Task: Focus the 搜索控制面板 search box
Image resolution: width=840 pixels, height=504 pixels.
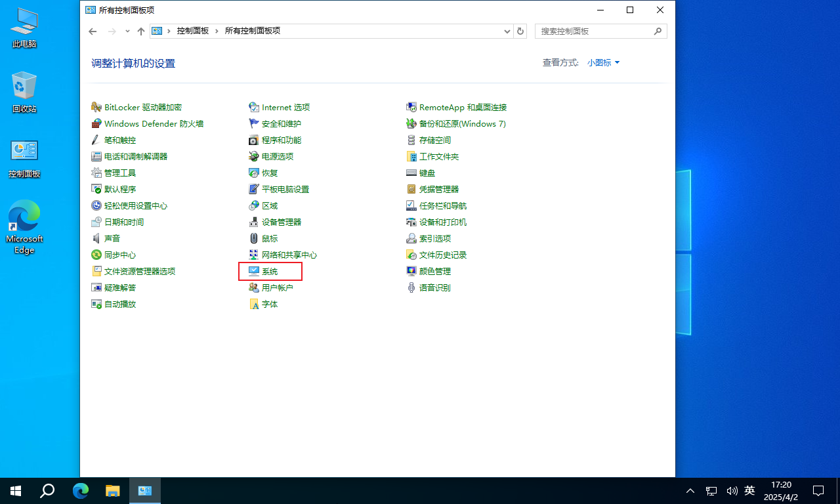Action: (601, 31)
